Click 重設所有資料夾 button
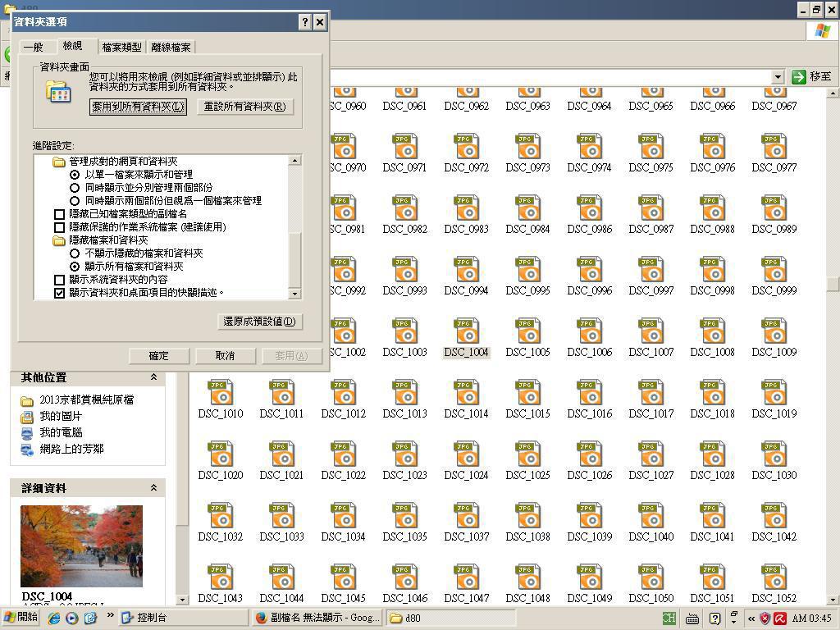 pos(244,107)
